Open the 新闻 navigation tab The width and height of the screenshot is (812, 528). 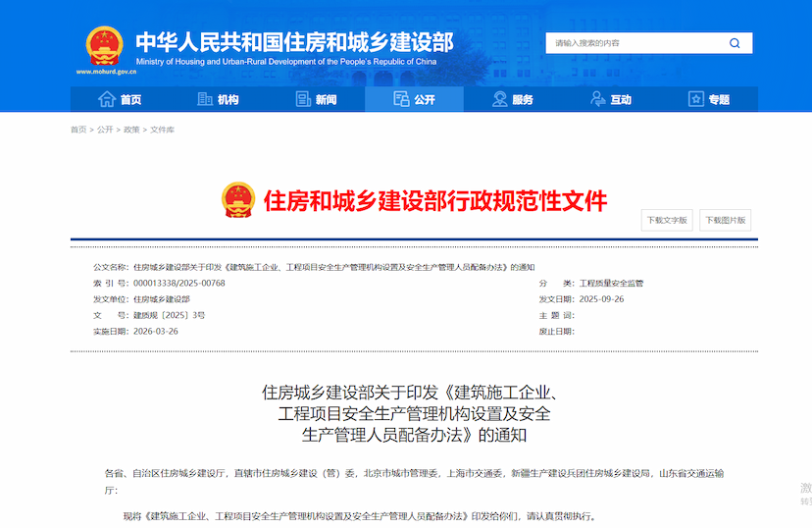[x=327, y=100]
